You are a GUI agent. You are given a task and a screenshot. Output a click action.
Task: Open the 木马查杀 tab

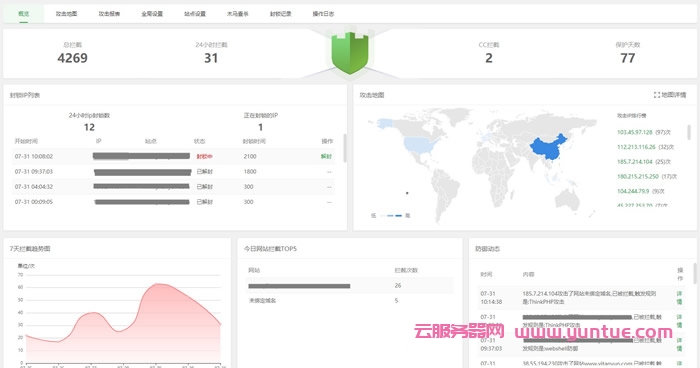pos(238,14)
